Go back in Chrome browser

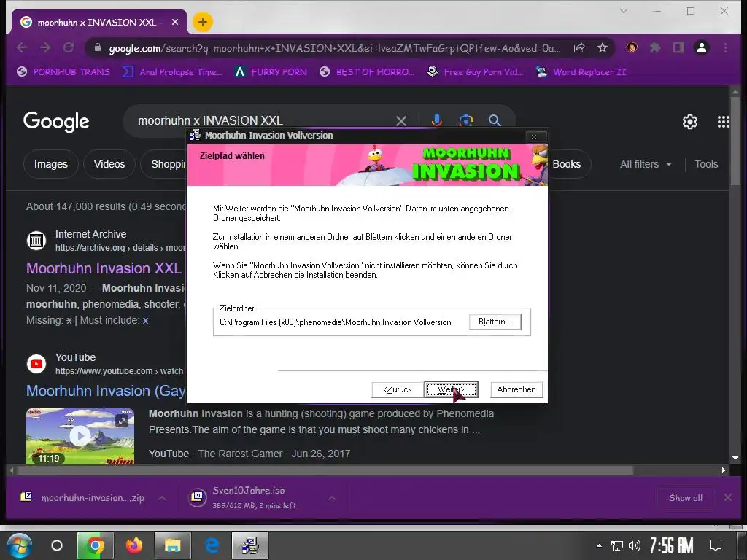pyautogui.click(x=22, y=47)
